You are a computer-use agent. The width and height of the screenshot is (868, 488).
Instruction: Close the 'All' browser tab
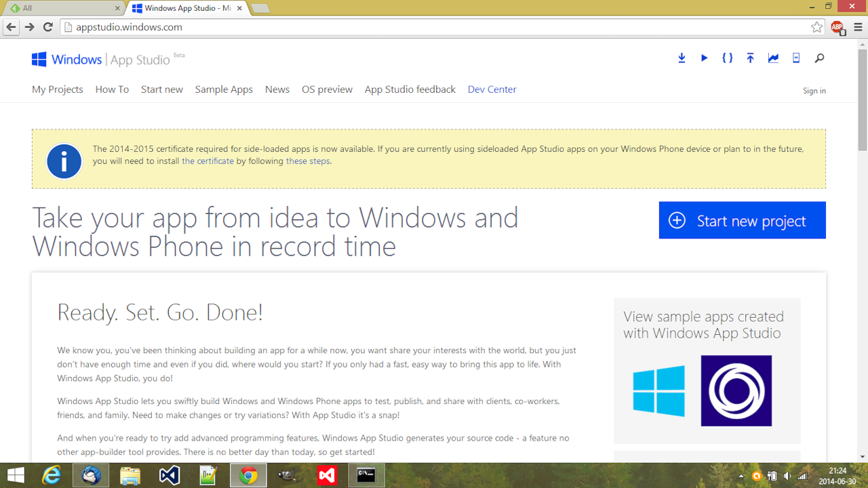(117, 8)
